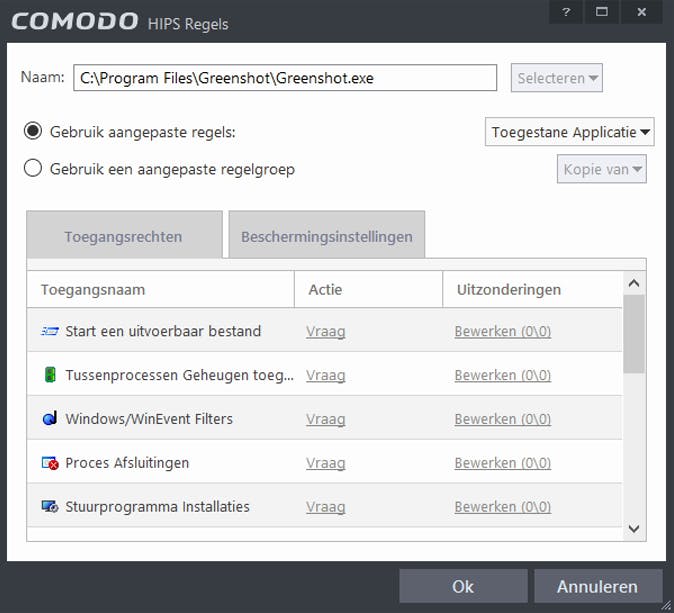Click the help question mark icon
674x613 pixels.
(566, 12)
